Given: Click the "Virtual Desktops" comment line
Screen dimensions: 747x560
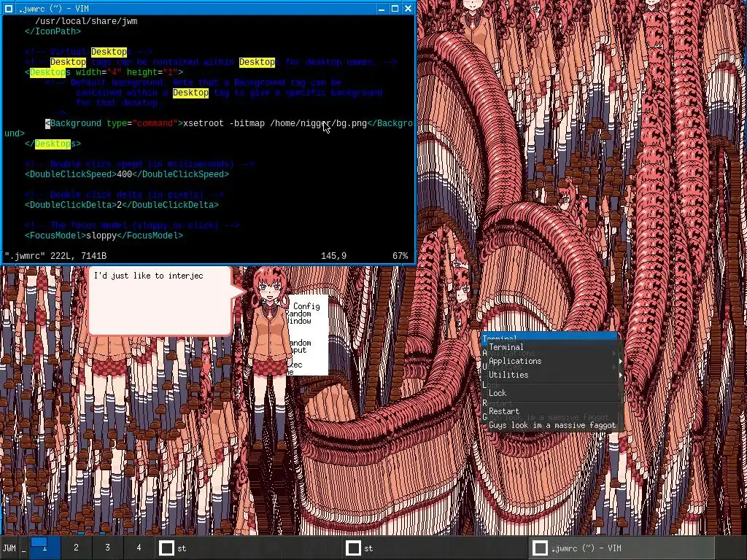Looking at the screenshot, I should click(x=88, y=52).
